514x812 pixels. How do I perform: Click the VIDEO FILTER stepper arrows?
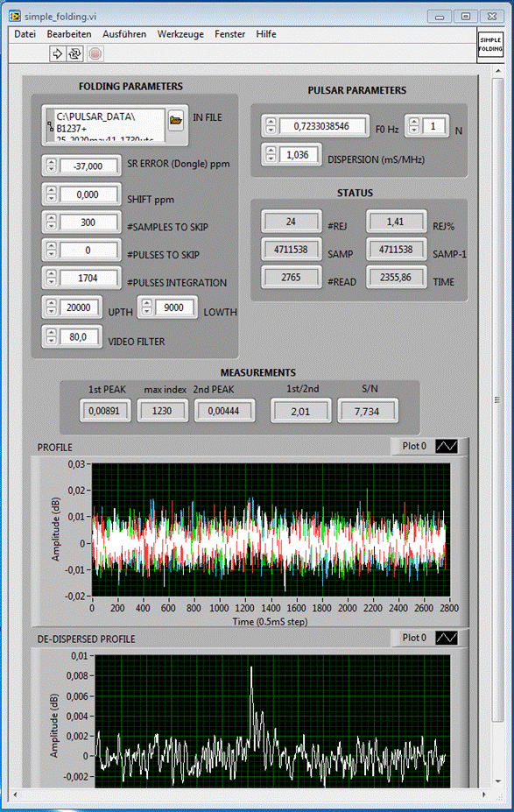52,337
